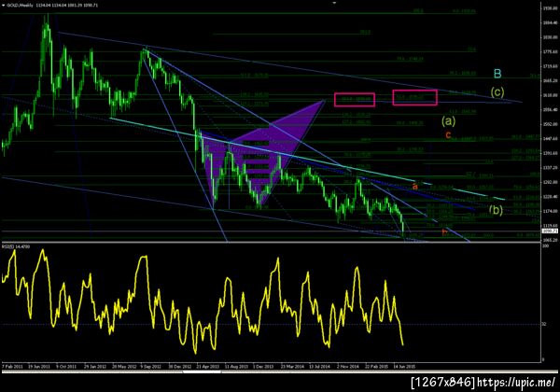This screenshot has width=560, height=392.
Task: Select the yellow wave label (b)
Action: click(x=496, y=210)
